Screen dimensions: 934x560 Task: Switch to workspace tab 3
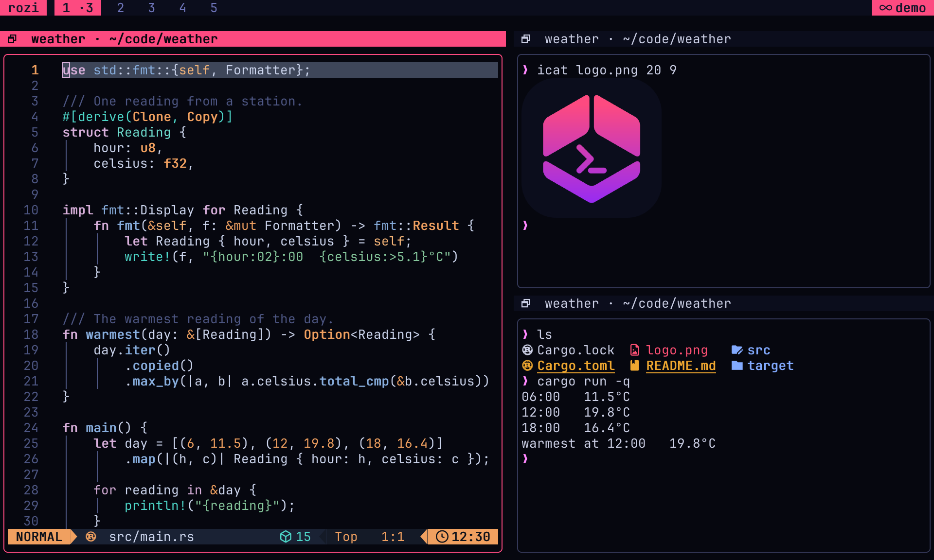[152, 8]
